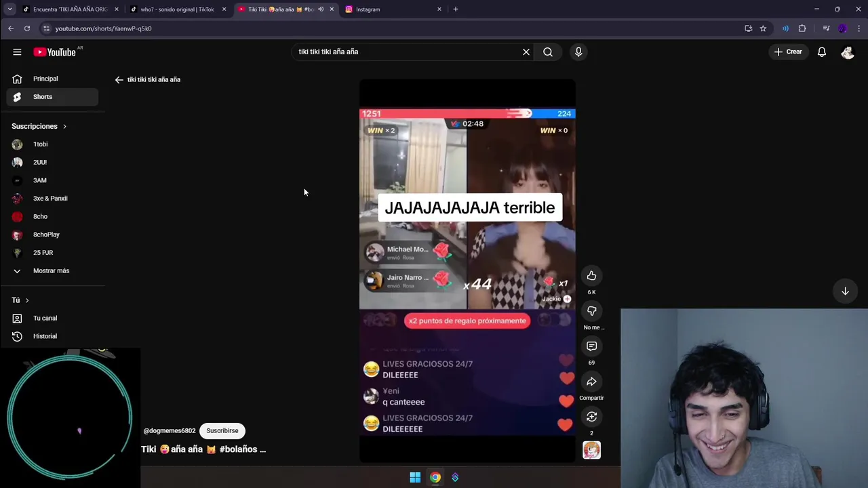Pause the playing short video
This screenshot has width=868, height=488.
pos(467,271)
